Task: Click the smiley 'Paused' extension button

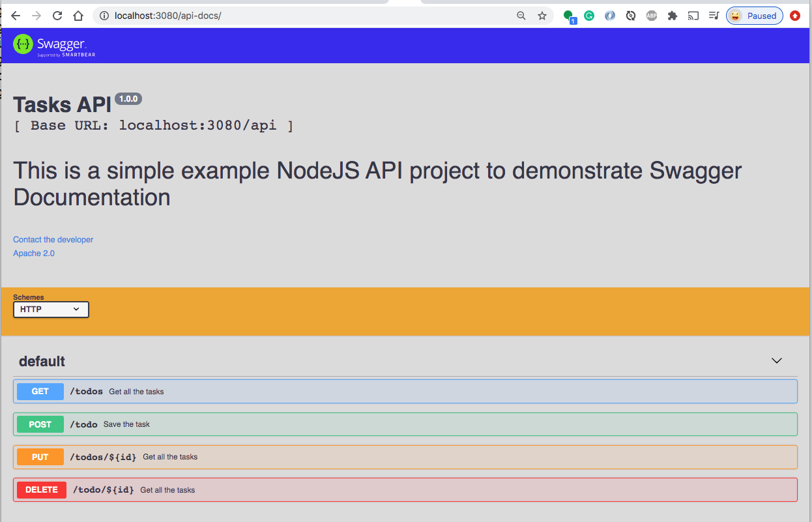Action: point(754,15)
